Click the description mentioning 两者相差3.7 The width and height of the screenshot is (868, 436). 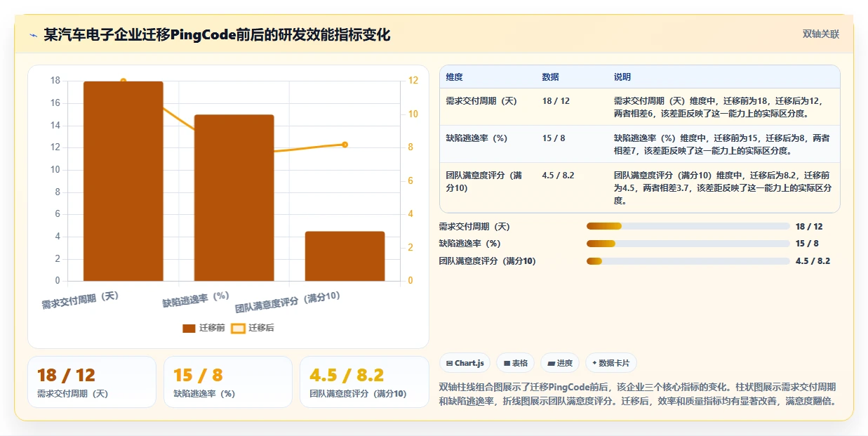click(723, 187)
